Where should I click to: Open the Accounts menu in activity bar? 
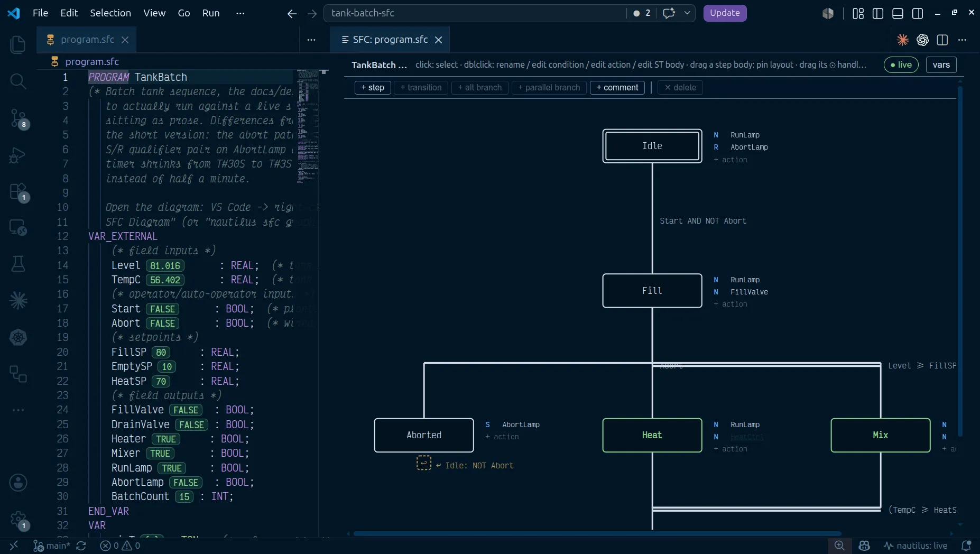coord(18,482)
